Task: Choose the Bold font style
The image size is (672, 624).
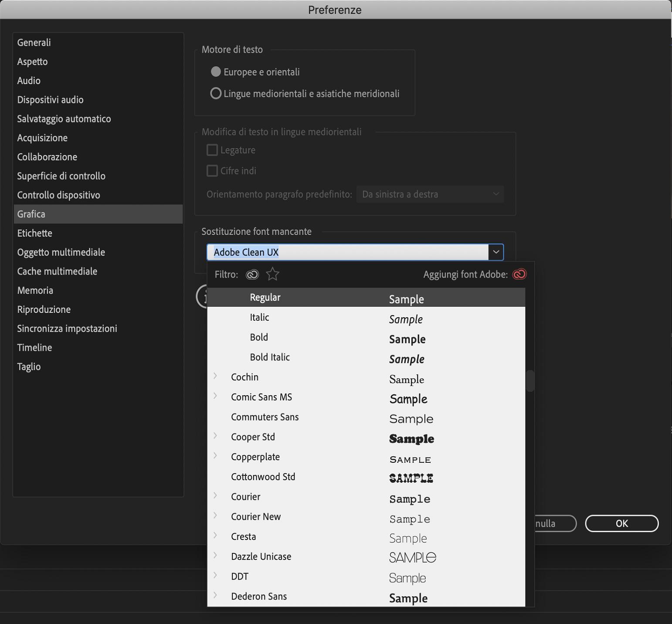Action: point(366,338)
